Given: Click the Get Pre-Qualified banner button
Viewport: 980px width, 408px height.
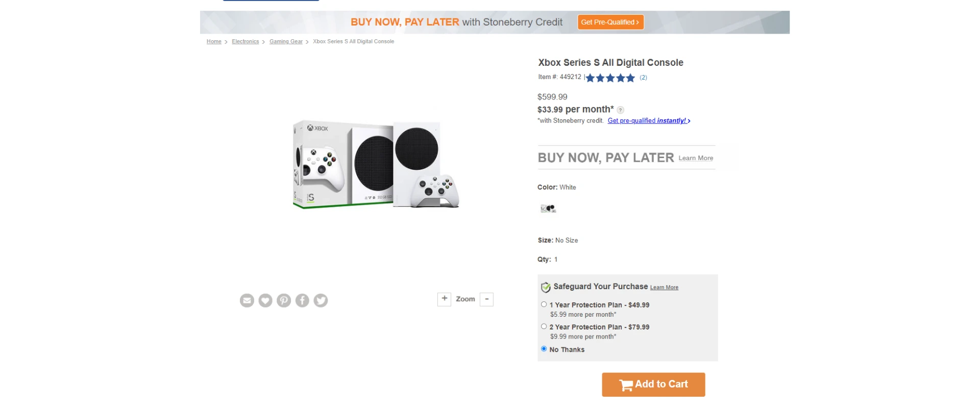Looking at the screenshot, I should click(x=610, y=22).
